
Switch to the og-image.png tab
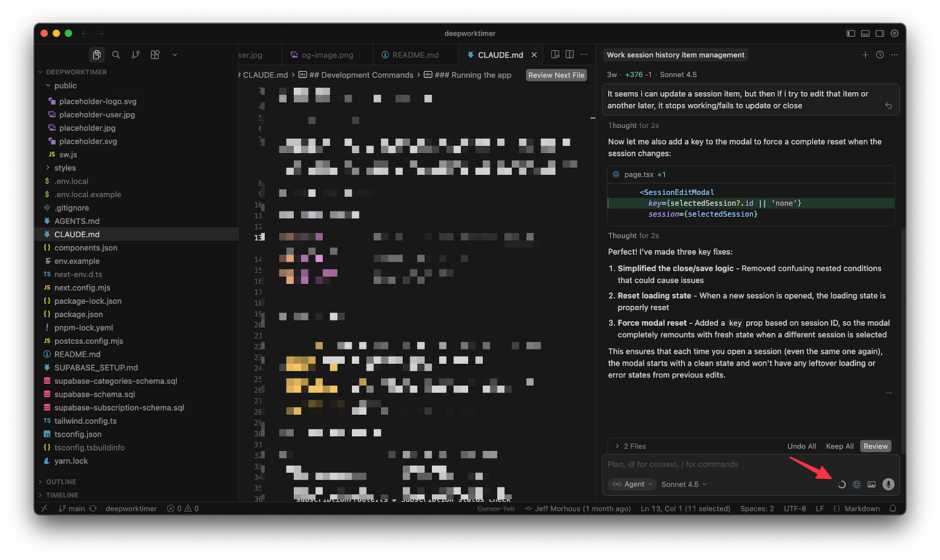click(327, 55)
